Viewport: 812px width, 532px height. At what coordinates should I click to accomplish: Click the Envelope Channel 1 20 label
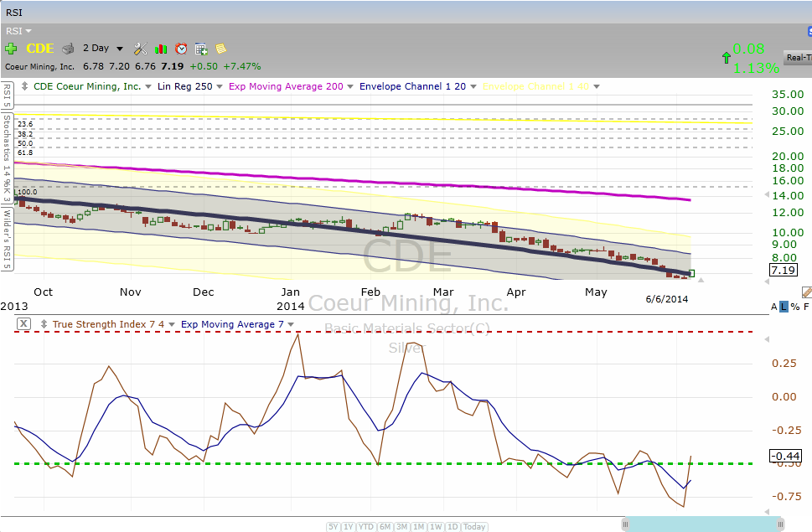[x=413, y=86]
